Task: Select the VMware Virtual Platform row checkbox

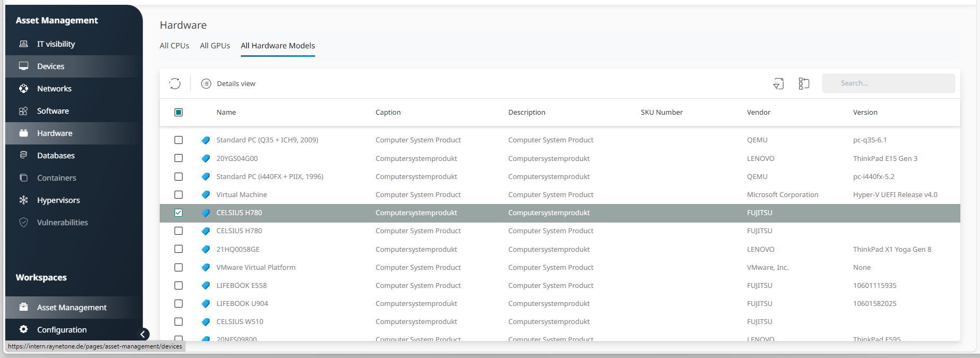Action: [x=179, y=268]
